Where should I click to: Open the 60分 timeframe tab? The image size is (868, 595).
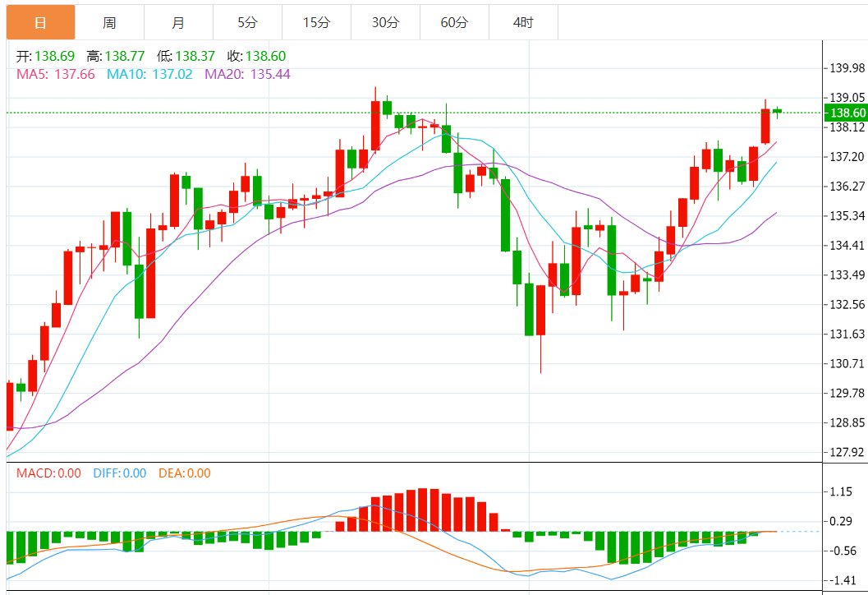[x=454, y=23]
